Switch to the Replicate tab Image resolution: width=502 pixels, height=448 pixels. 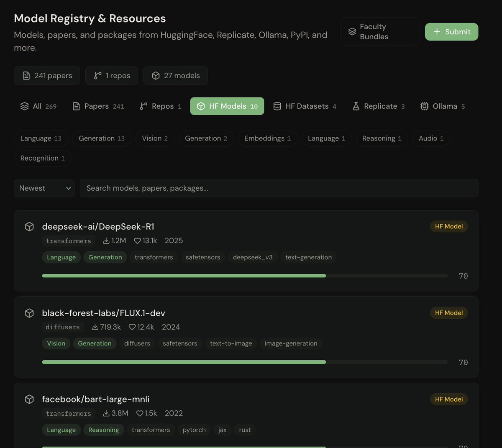379,106
